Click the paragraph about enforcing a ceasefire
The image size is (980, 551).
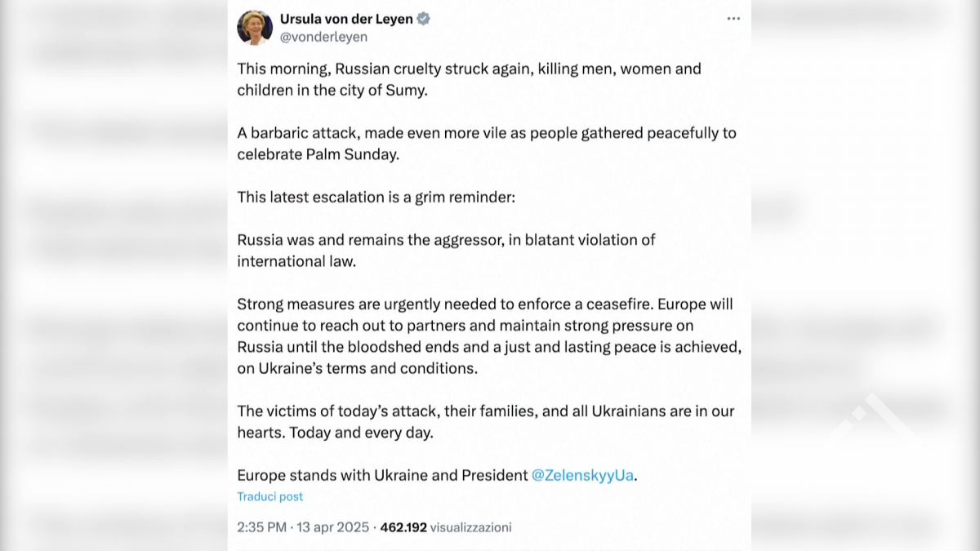click(x=488, y=335)
